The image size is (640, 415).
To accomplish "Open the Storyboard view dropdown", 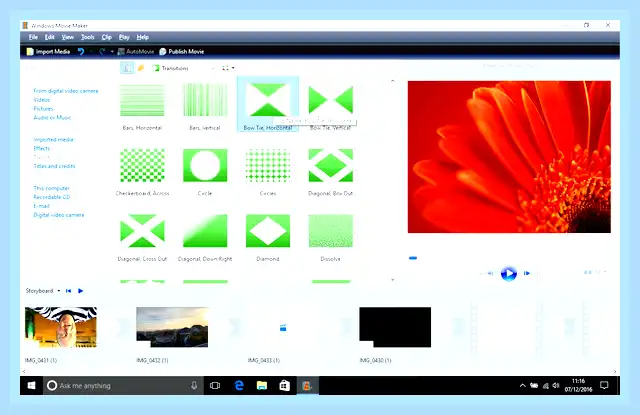I will tap(43, 291).
